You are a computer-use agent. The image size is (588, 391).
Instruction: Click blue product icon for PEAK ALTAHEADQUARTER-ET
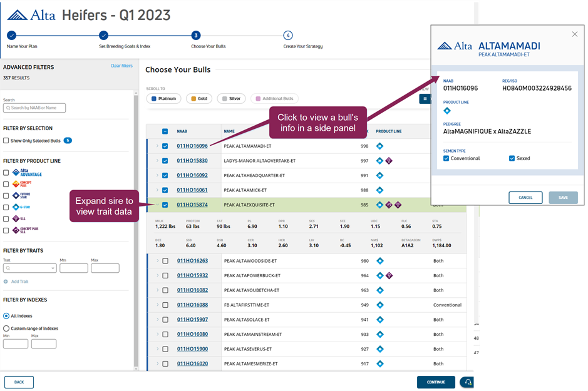(x=380, y=175)
